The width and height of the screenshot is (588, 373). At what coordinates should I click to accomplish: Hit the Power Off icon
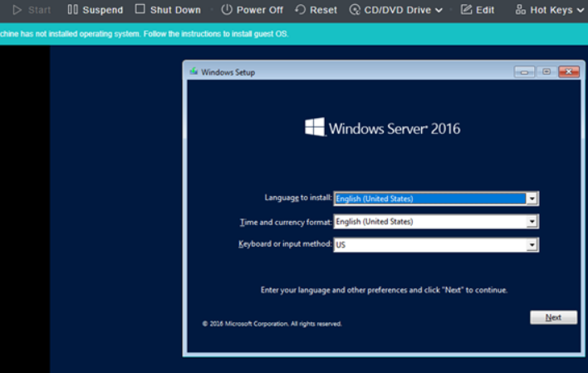[227, 10]
